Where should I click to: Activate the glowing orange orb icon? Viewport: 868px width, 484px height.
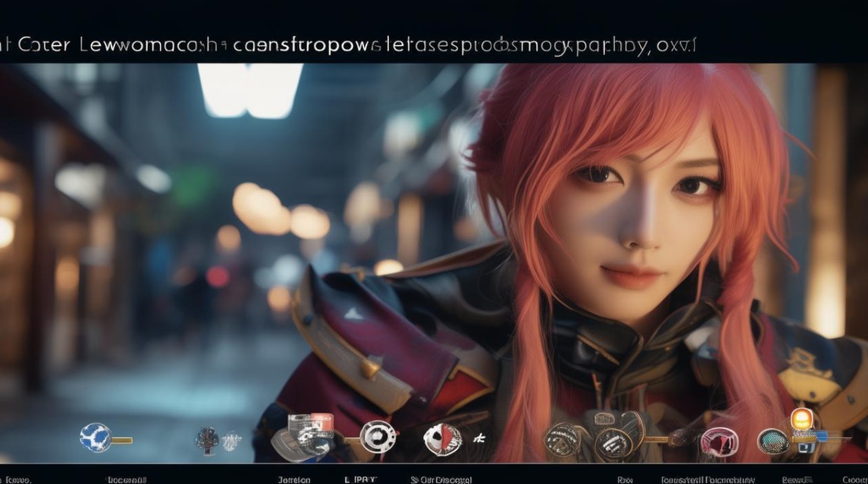tap(801, 419)
